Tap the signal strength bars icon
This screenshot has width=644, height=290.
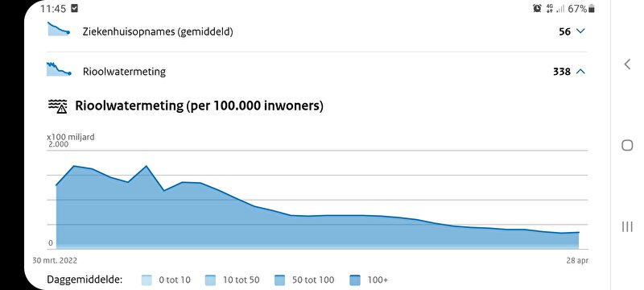coord(560,8)
